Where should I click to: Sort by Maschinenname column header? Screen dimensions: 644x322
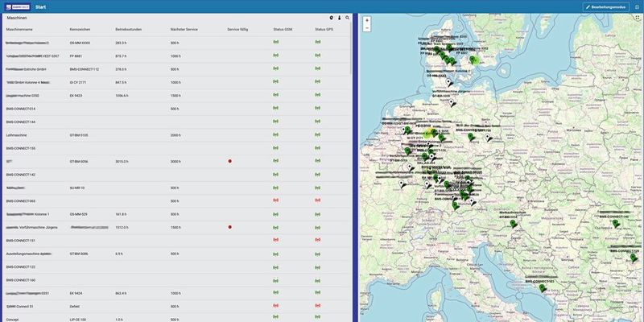[19, 30]
